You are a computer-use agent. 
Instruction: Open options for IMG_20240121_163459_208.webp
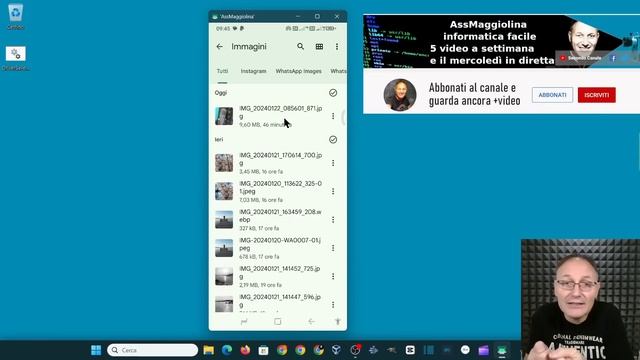tap(333, 220)
